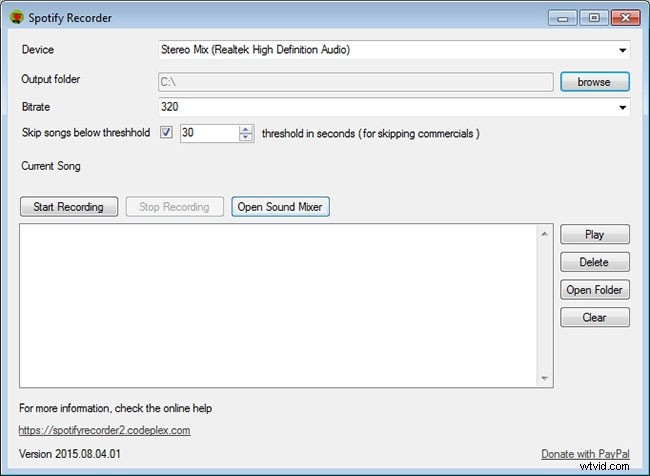
Task: Click Open Folder
Action: (595, 289)
